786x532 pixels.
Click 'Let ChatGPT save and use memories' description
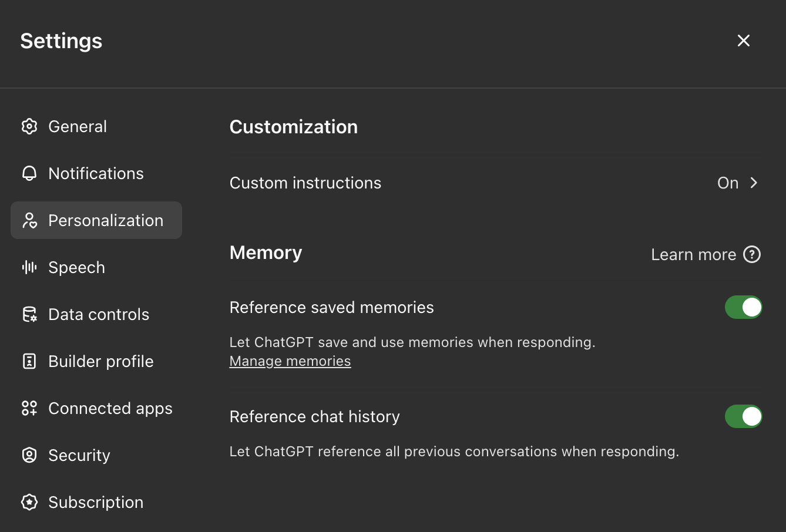[x=412, y=342]
